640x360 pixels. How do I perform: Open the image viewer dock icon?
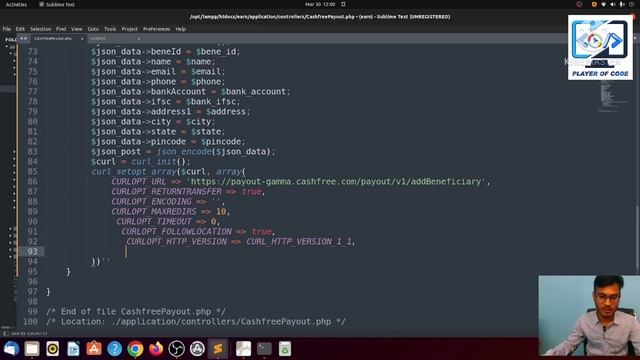point(244,349)
